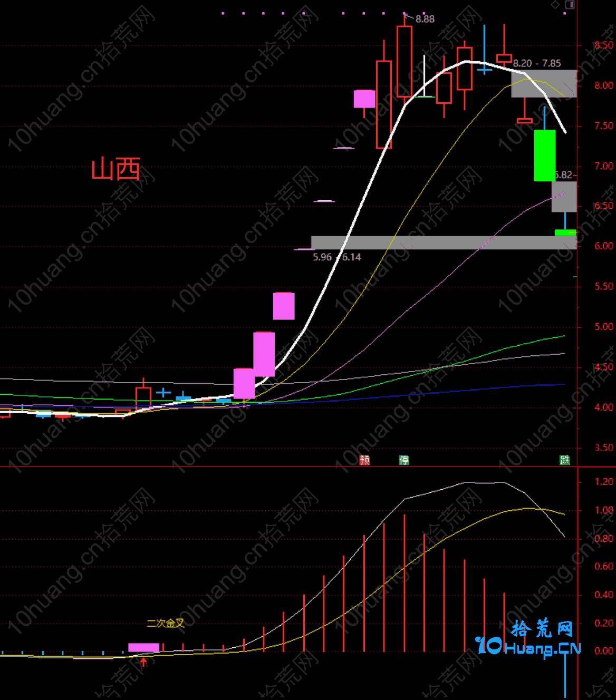Screen dimensions: 616x700
Task: Select the gray 8.20-7.85 gap zone
Action: point(544,83)
